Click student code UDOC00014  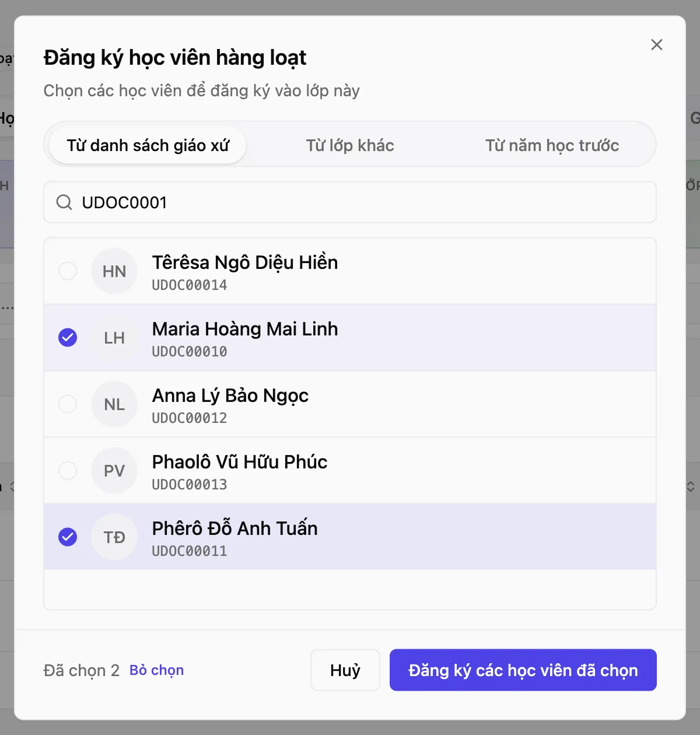(x=190, y=285)
